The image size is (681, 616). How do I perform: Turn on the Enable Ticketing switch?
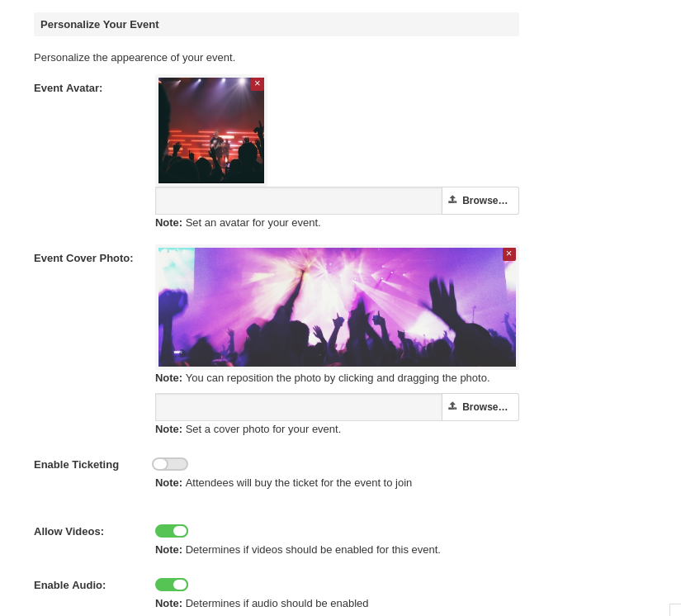[170, 464]
